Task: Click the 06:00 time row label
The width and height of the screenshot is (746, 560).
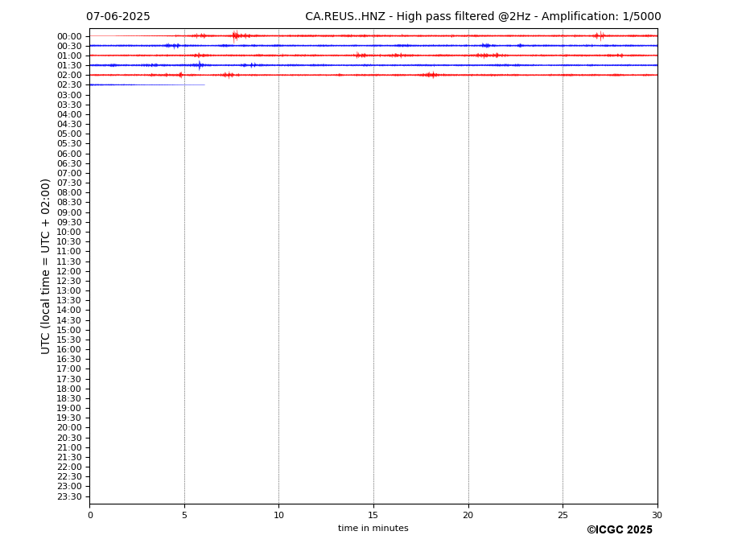Action: [69, 154]
